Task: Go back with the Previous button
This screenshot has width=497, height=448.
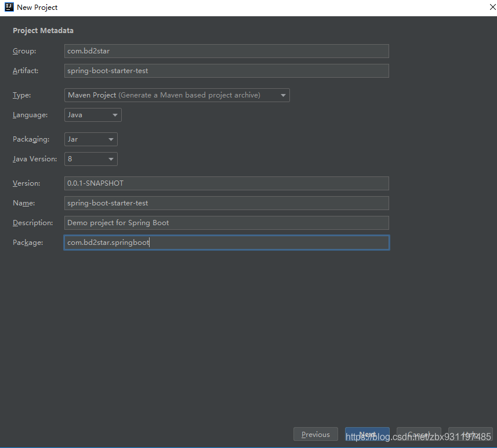Action: (x=315, y=434)
